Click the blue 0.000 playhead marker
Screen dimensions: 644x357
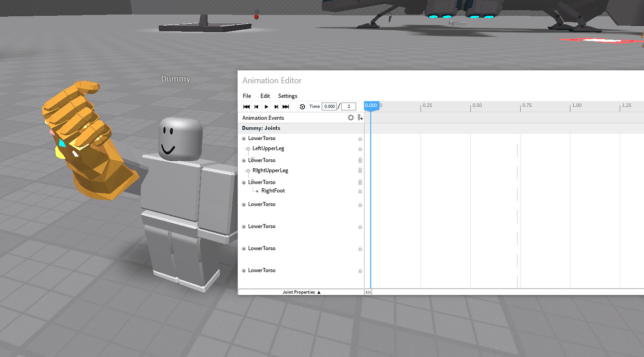click(371, 106)
